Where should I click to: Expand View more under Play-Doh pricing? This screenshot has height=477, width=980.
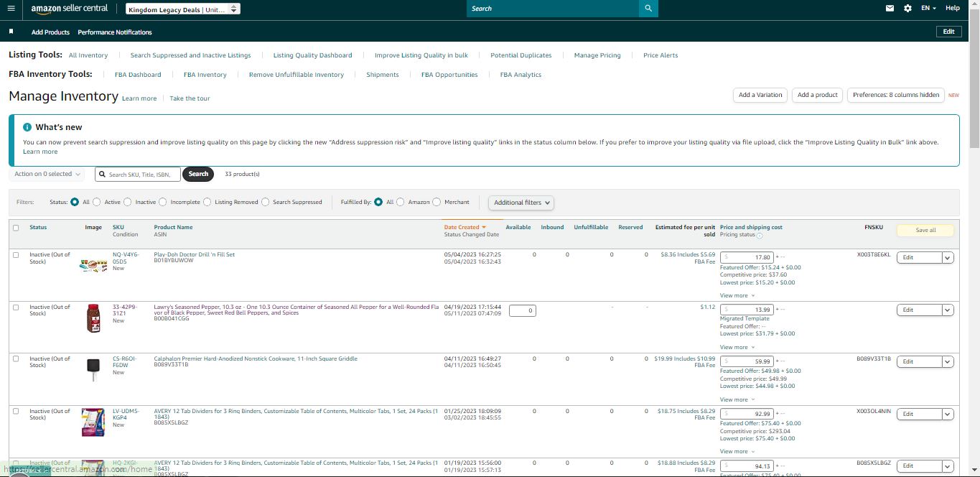[x=737, y=295]
